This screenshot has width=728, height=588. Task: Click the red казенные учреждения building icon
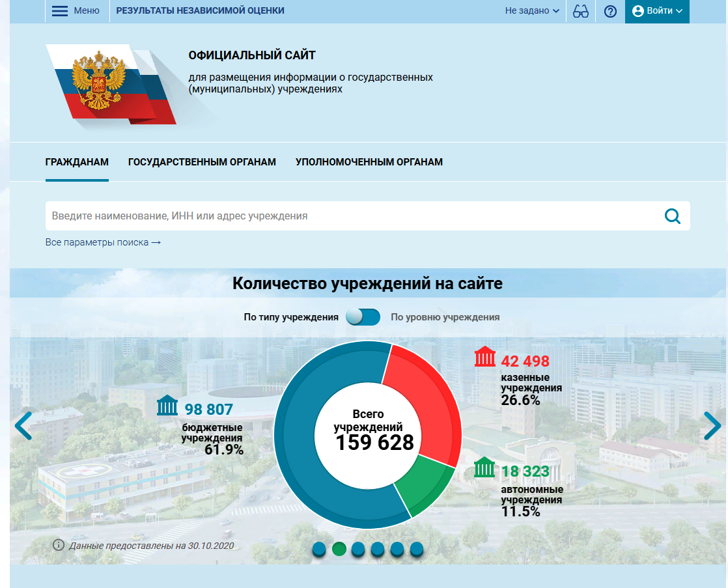click(485, 357)
